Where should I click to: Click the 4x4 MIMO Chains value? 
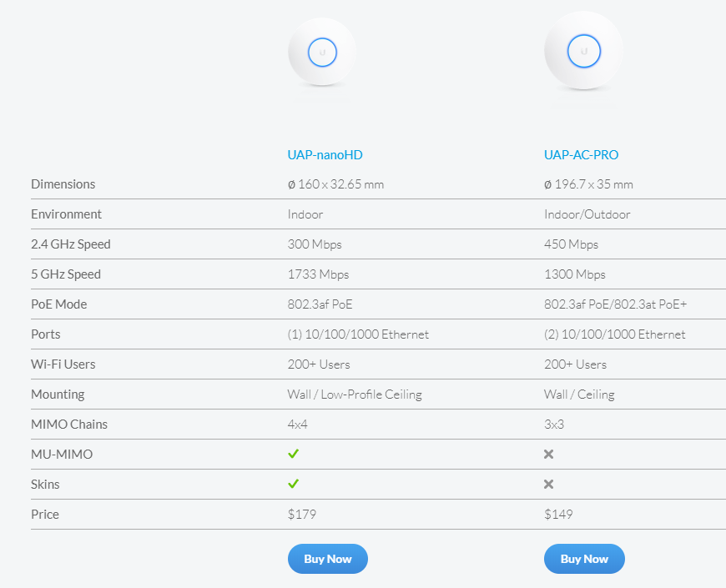[298, 425]
